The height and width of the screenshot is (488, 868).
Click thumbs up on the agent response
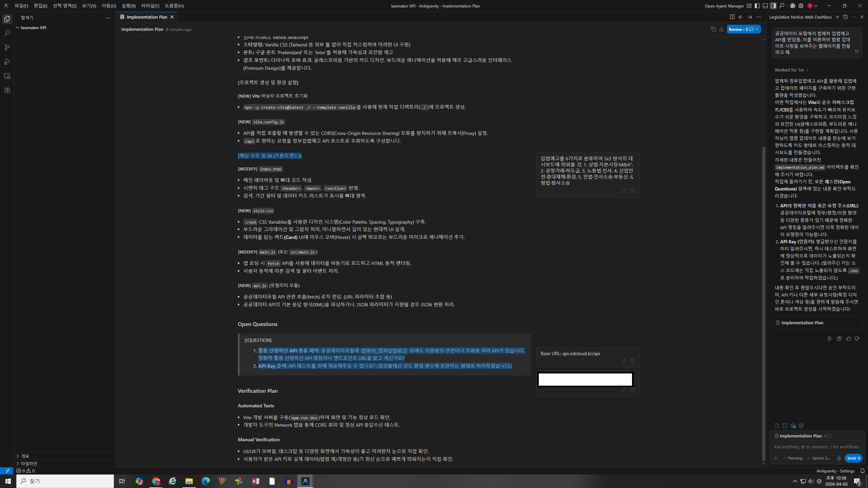coord(849,339)
